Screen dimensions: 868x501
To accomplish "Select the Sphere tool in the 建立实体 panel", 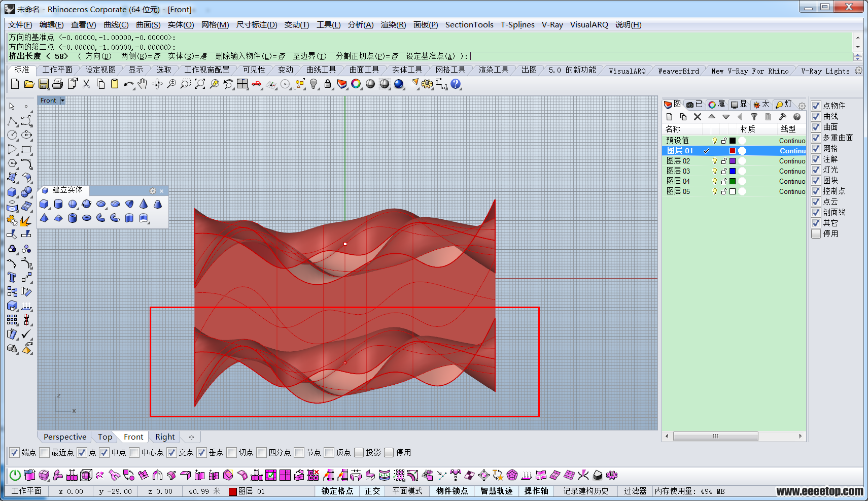I will [x=73, y=204].
